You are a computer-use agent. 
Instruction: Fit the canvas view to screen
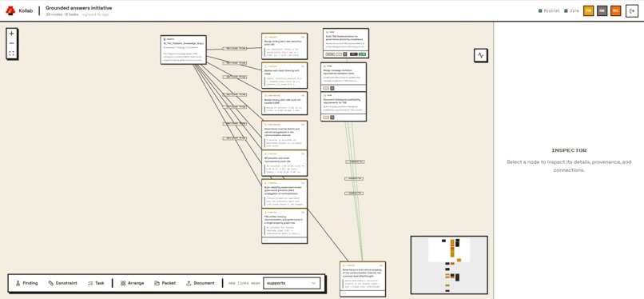pyautogui.click(x=11, y=54)
